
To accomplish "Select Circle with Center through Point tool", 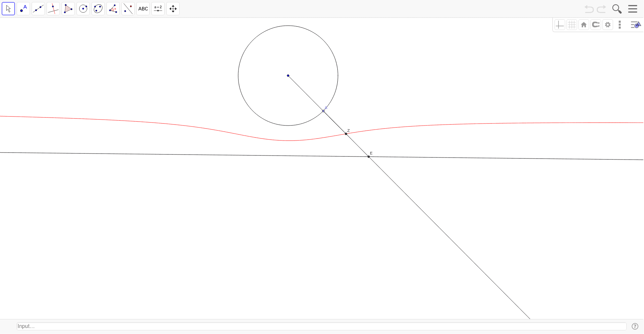I will point(83,9).
